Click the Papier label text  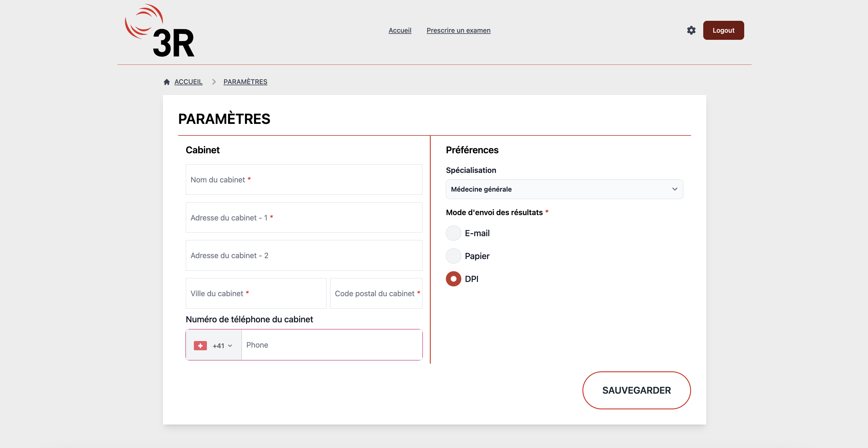[x=477, y=256]
